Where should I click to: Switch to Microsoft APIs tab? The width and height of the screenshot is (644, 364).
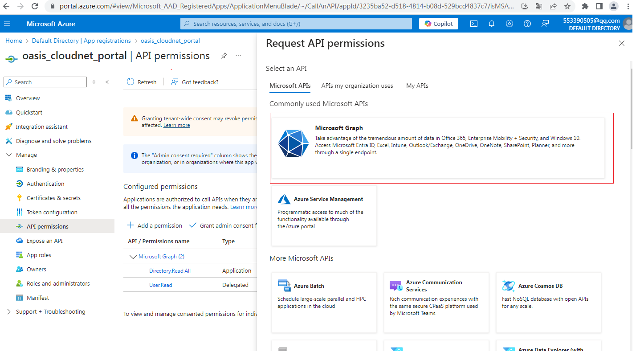pyautogui.click(x=290, y=86)
